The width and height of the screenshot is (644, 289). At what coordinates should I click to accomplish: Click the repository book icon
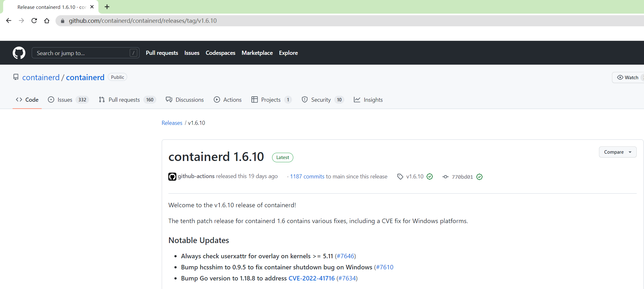pos(16,77)
